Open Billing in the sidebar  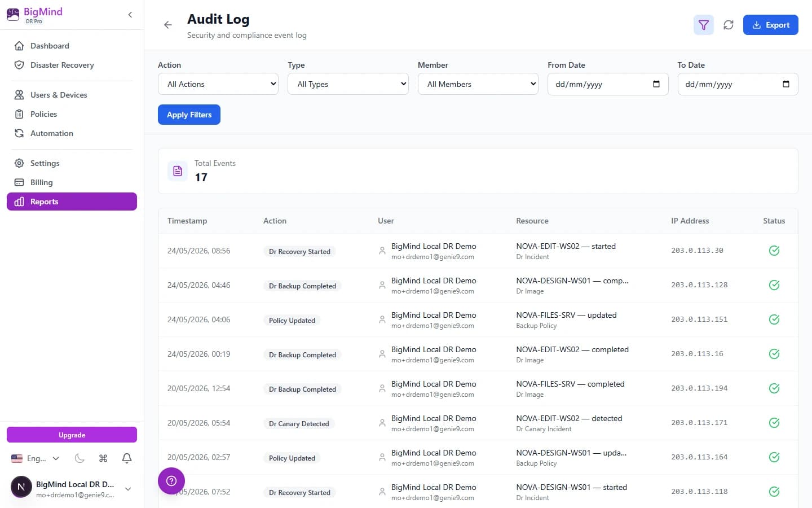tap(72, 182)
